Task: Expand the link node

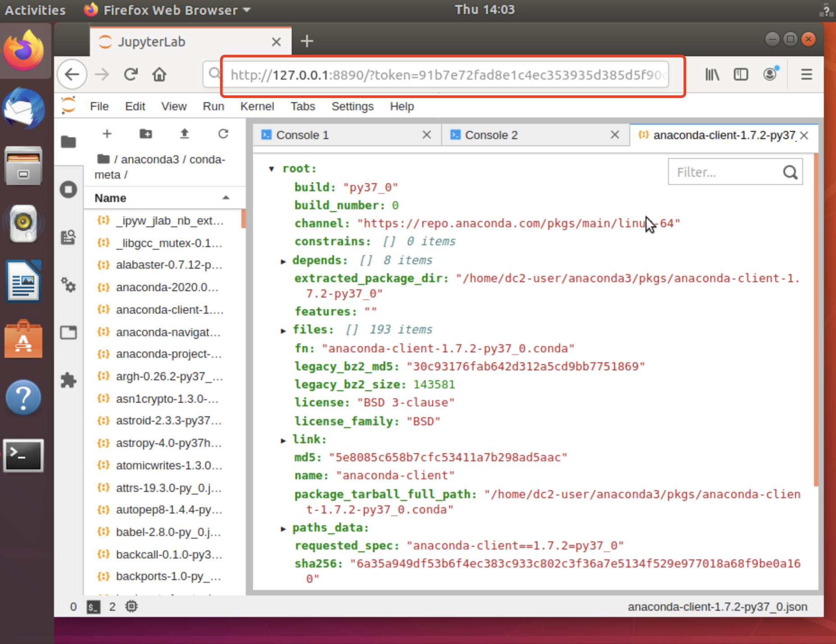Action: (x=283, y=440)
